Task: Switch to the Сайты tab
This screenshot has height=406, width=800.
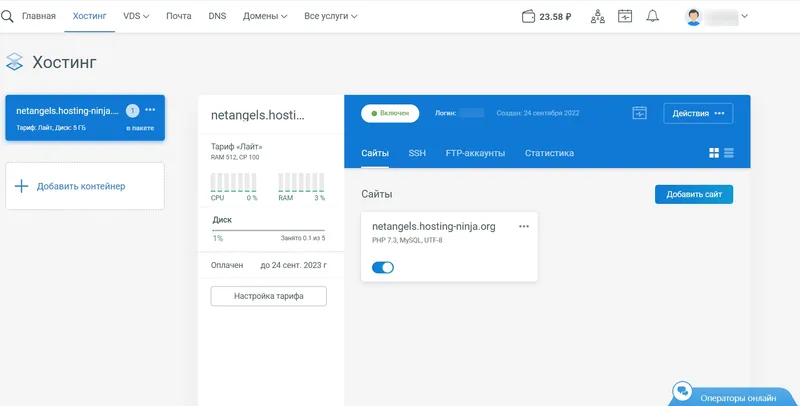Action: pos(375,153)
